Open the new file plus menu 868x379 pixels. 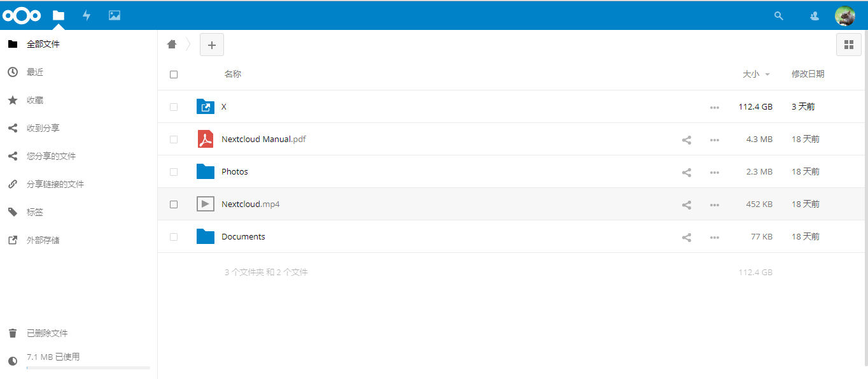[212, 45]
